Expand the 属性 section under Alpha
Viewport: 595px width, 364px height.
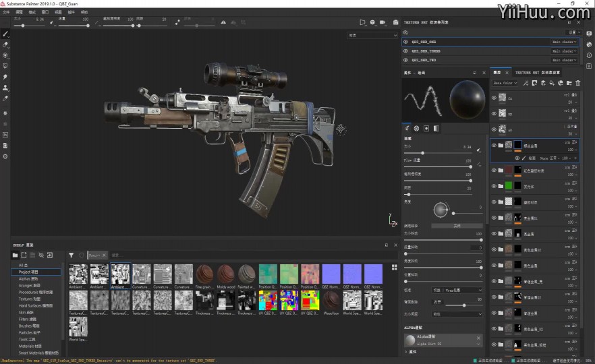click(x=411, y=352)
